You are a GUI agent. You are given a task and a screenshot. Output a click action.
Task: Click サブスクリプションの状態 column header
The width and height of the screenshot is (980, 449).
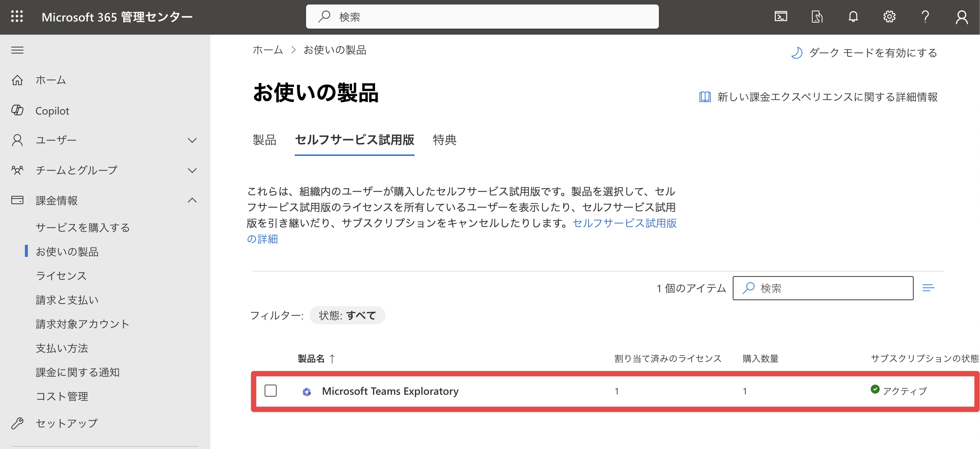(x=925, y=359)
